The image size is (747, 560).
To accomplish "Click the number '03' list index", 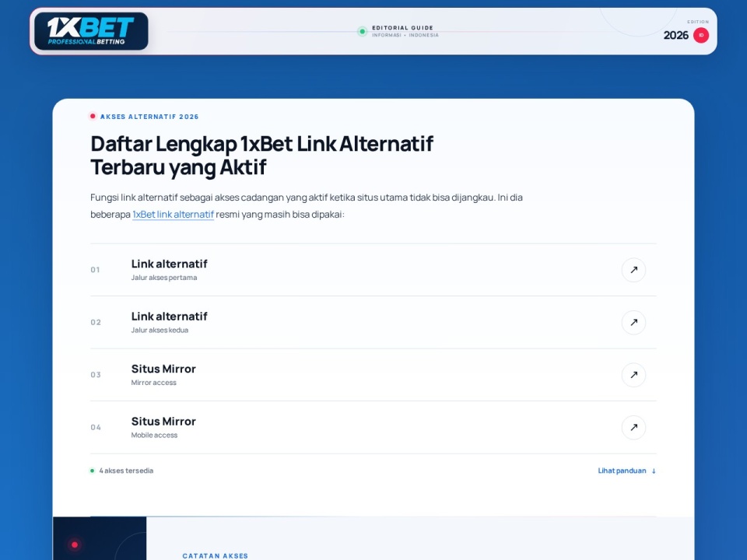I will point(96,375).
